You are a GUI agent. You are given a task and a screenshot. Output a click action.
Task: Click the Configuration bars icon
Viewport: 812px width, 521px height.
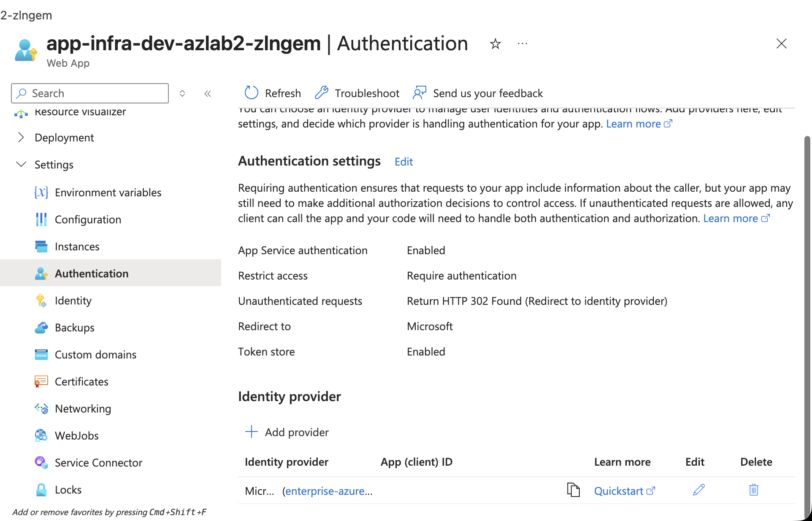tap(41, 220)
